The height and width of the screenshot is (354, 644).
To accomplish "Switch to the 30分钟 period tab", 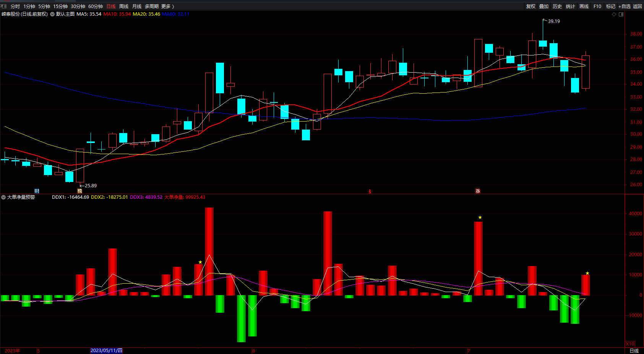I will tap(78, 6).
